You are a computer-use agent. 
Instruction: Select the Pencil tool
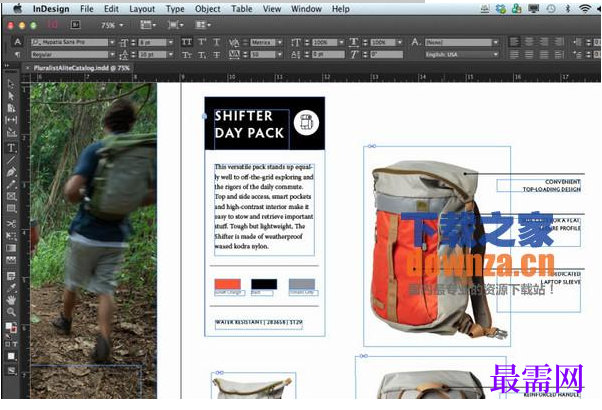(x=11, y=184)
